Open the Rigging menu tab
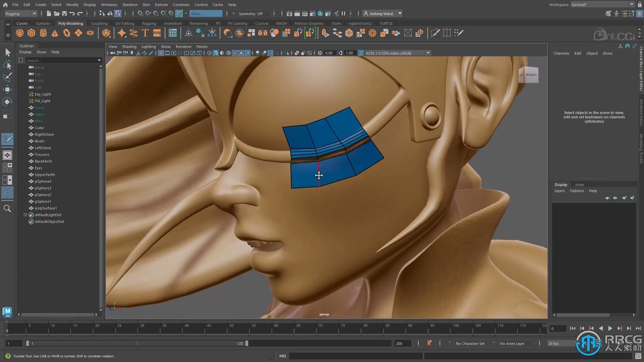The width and height of the screenshot is (644, 362). pyautogui.click(x=149, y=23)
